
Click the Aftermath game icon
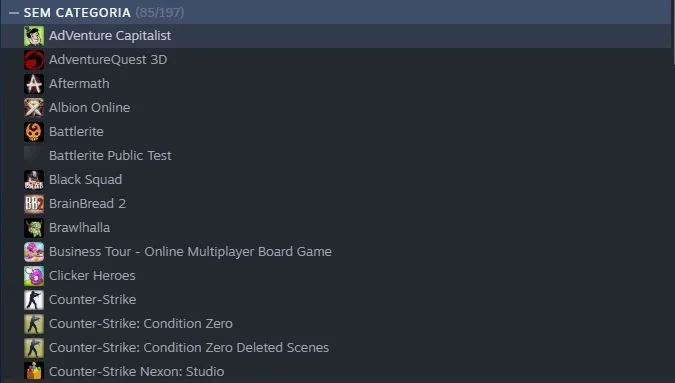(x=34, y=84)
